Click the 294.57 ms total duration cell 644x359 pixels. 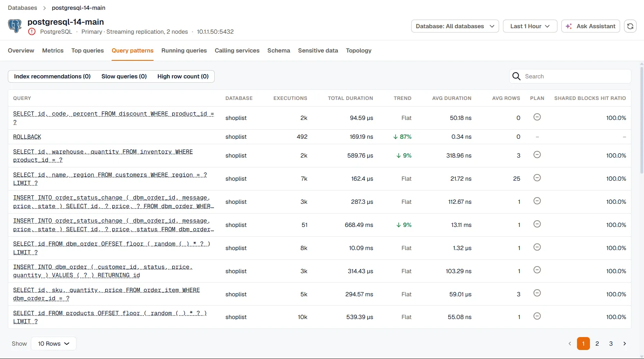tap(359, 294)
